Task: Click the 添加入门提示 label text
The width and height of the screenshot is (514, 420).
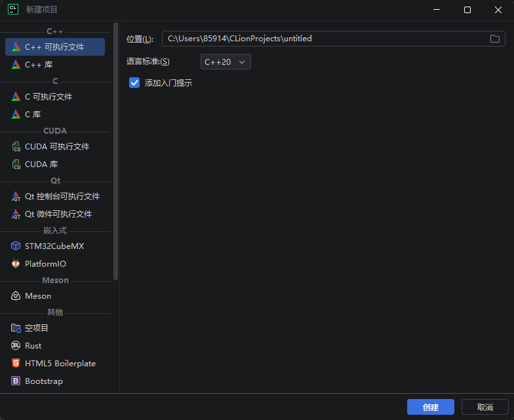Action: 168,83
